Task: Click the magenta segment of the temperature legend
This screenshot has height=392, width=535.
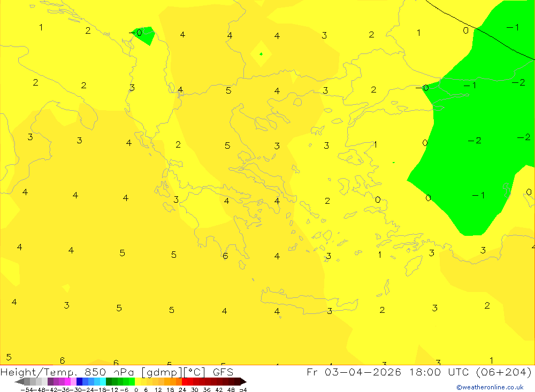Action: pyautogui.click(x=67, y=381)
